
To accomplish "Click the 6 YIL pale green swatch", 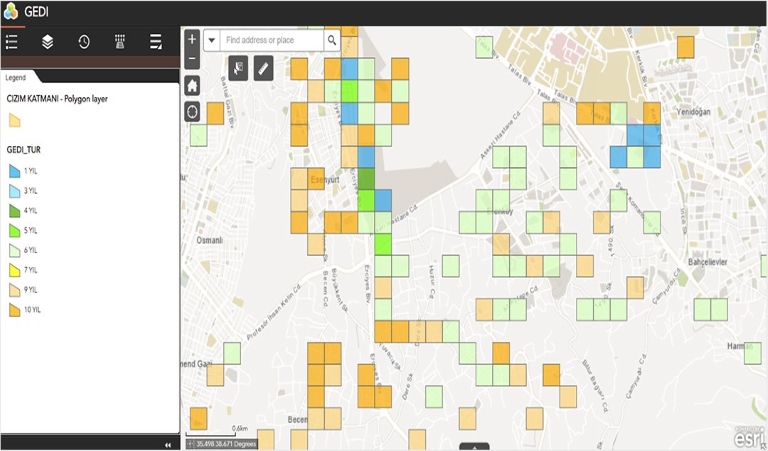I will pos(15,250).
